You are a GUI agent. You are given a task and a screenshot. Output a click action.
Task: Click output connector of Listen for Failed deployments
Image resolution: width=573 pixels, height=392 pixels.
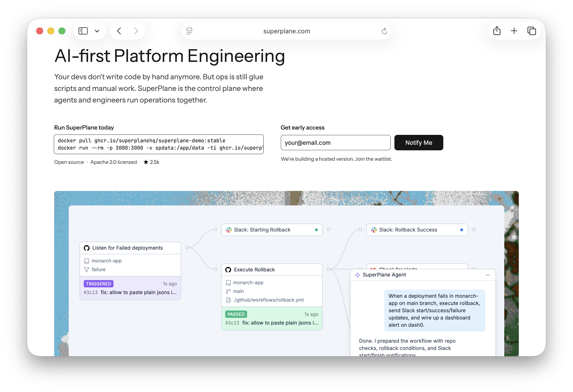[x=187, y=247]
